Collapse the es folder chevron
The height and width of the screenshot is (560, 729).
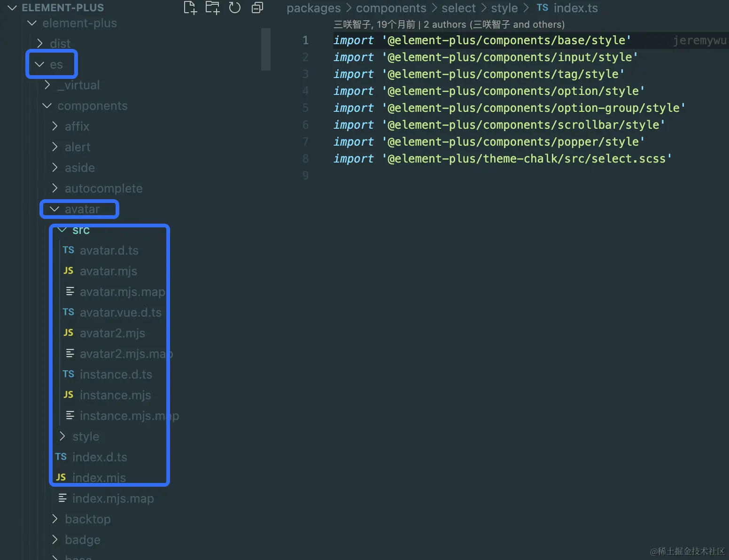tap(39, 64)
